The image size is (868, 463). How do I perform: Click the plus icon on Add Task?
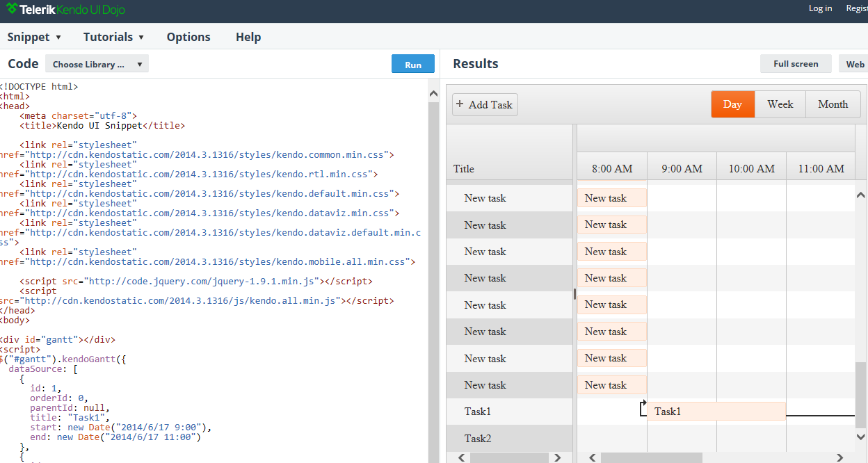pyautogui.click(x=460, y=104)
